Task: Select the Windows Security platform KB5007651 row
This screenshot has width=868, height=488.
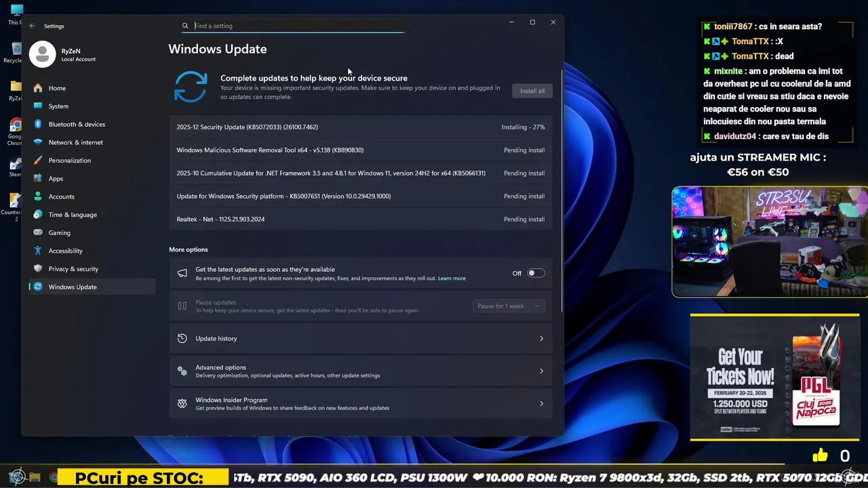Action: click(x=361, y=196)
